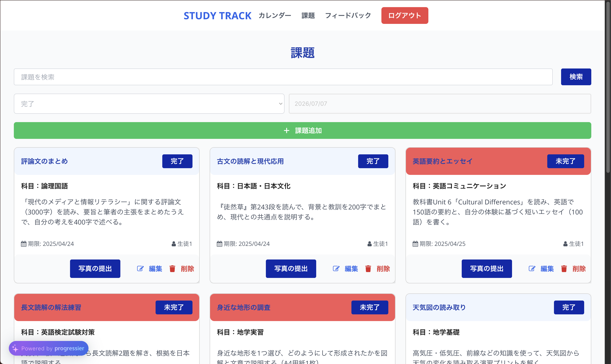
Task: Click the trash icon on 古文の読解と現代応用 card
Action: pos(368,268)
